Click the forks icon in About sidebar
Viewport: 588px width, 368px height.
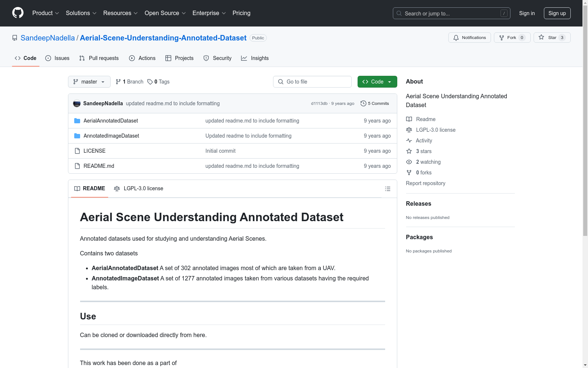click(409, 173)
